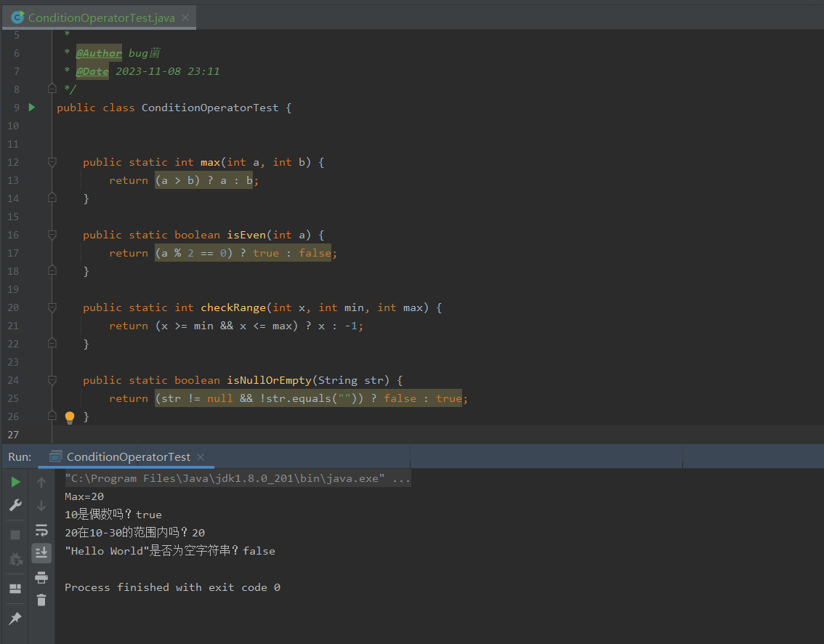
Task: Click fold end marker at line 26
Action: [x=52, y=415]
